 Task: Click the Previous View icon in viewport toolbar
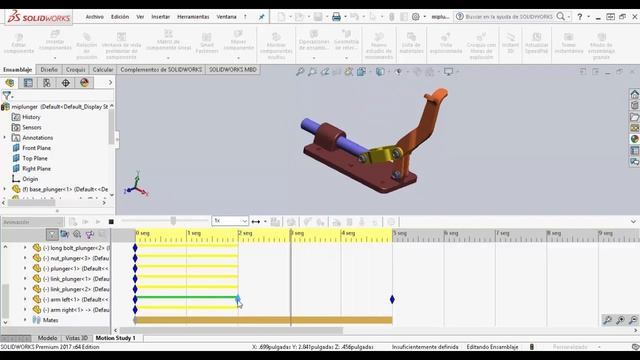point(324,72)
